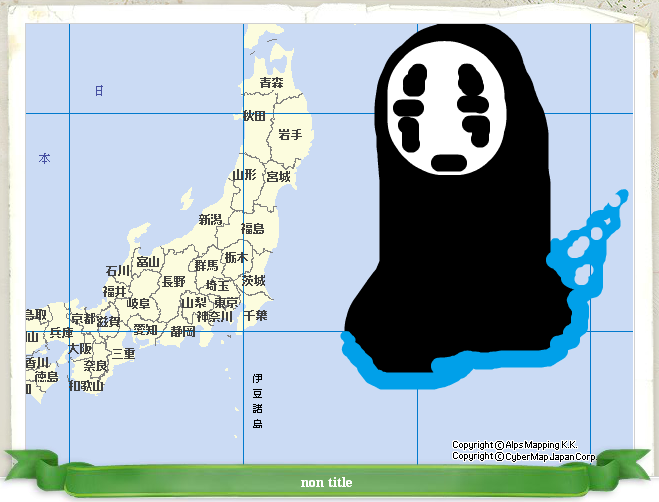Click the 滋賀 prefecture label
This screenshot has width=659, height=502.
coord(108,322)
